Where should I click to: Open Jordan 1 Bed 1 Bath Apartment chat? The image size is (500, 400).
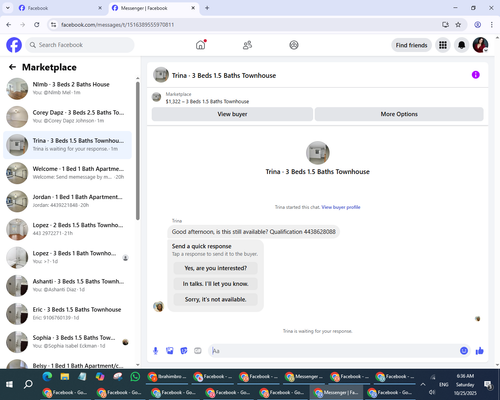click(68, 201)
